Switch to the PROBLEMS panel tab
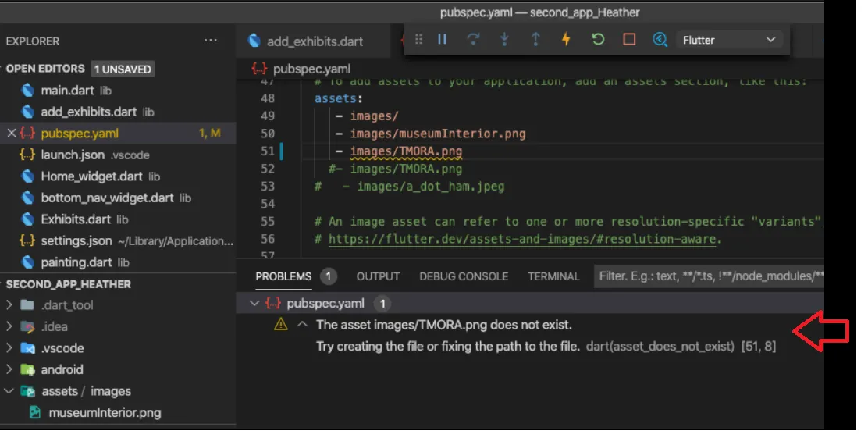This screenshot has height=438, width=868. (x=283, y=276)
